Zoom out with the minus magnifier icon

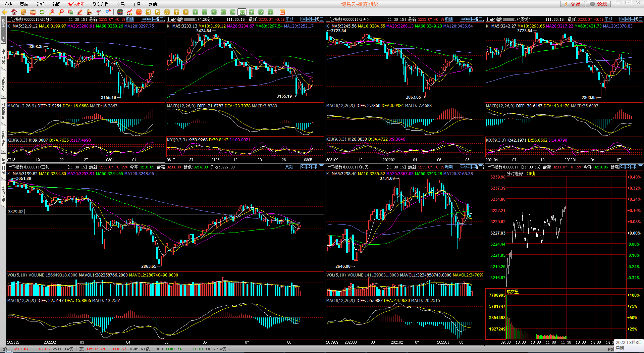pos(61,12)
